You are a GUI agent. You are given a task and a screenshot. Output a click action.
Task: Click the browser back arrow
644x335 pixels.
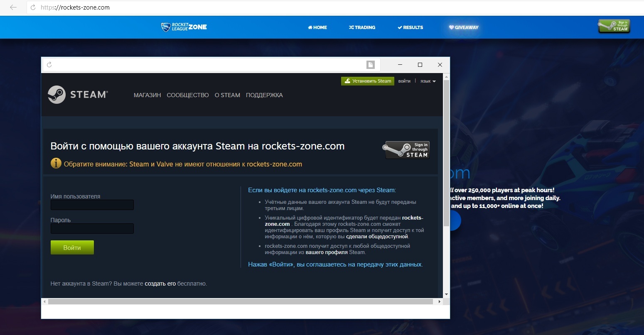point(13,7)
